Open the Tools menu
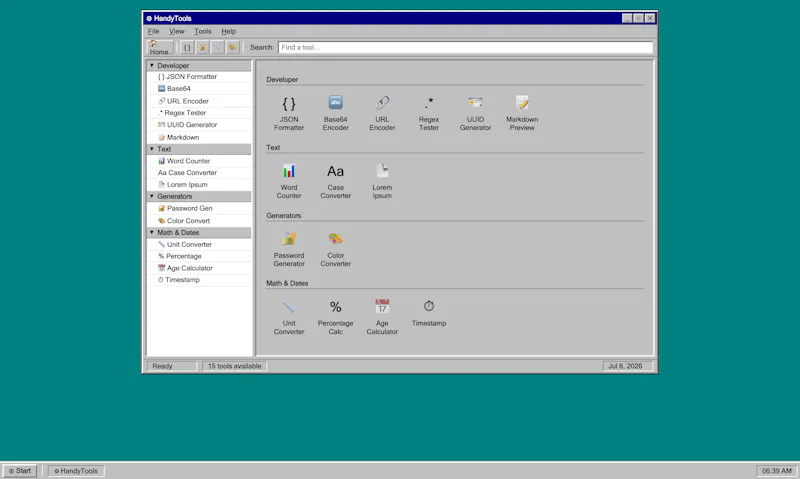800x479 pixels. point(203,31)
